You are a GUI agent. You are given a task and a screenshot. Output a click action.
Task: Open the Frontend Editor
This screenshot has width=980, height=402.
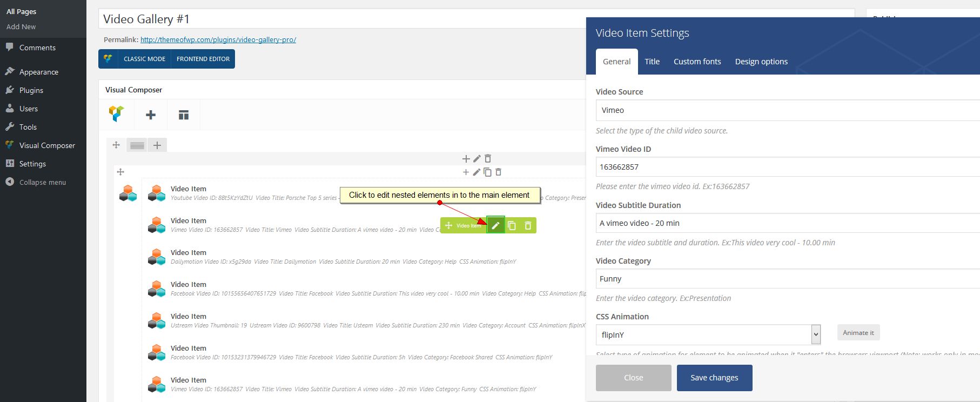coord(203,59)
